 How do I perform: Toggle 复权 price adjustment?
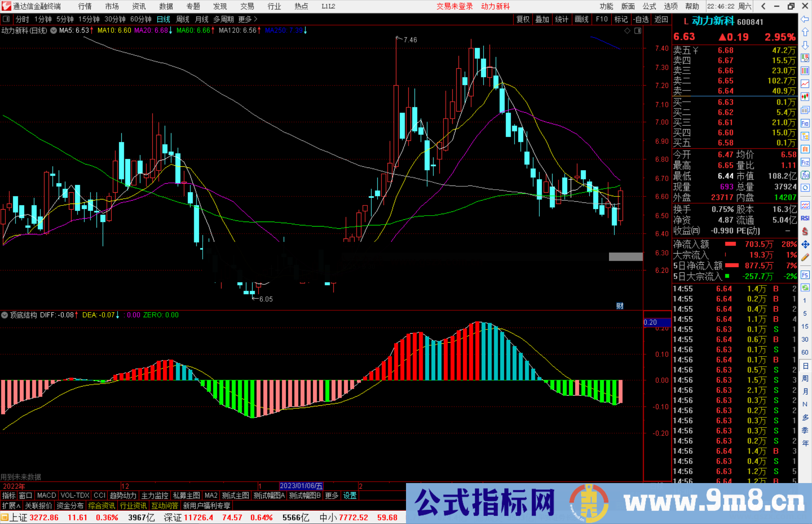[523, 19]
